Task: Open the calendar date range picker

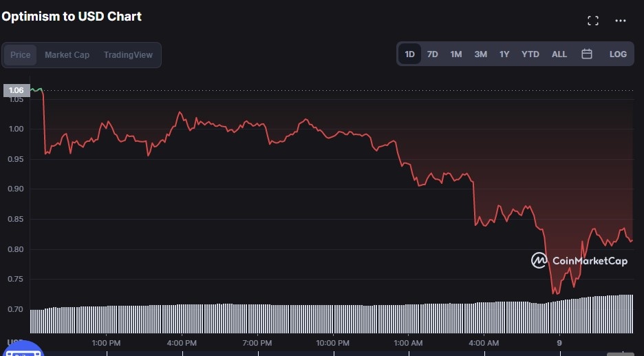Action: [x=587, y=54]
